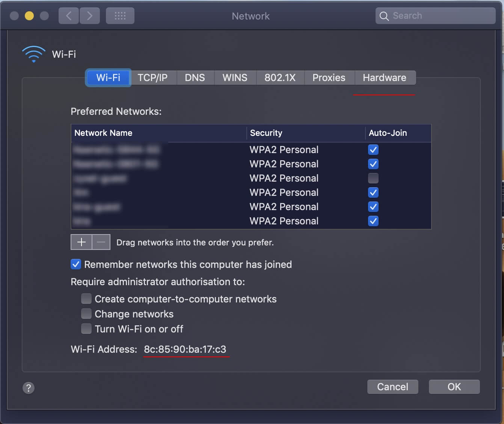Click the back navigation arrow

[68, 15]
